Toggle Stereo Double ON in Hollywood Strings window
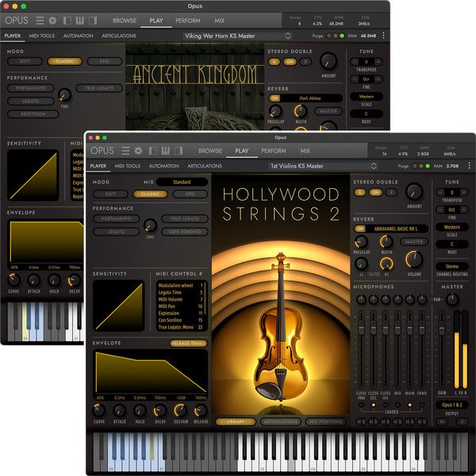This screenshot has height=476, width=476. pos(375,193)
